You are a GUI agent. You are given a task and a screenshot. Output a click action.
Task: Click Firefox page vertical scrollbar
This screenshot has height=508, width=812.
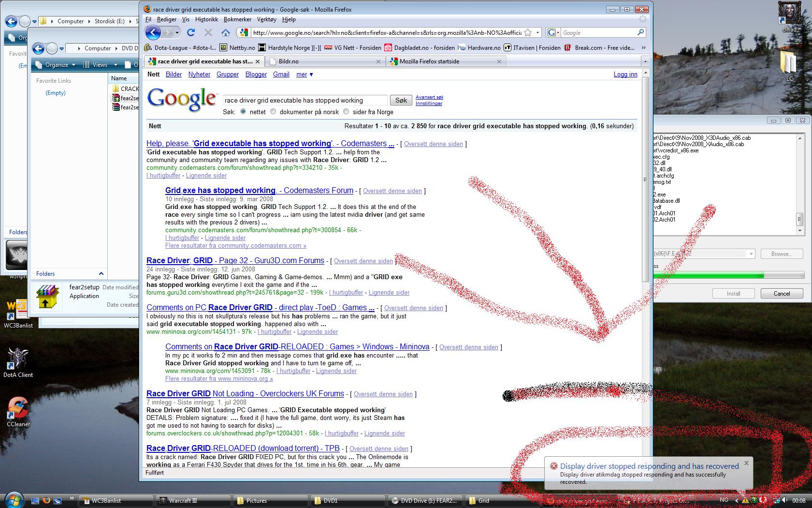(x=645, y=180)
